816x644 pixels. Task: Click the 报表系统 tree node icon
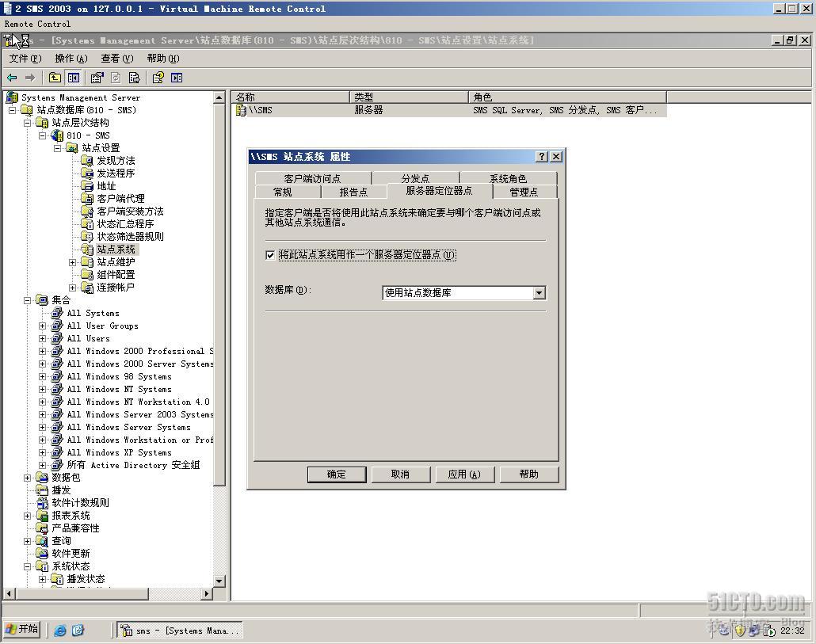tap(42, 516)
